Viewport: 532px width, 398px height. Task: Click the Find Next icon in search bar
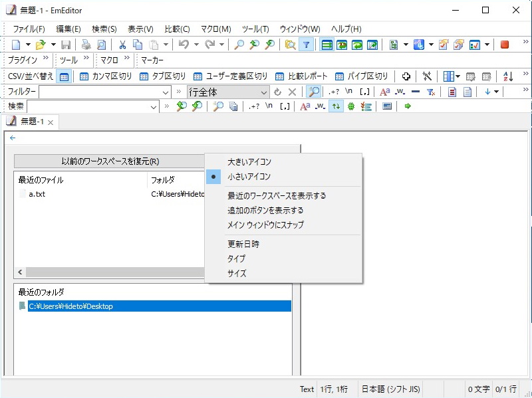[x=197, y=106]
